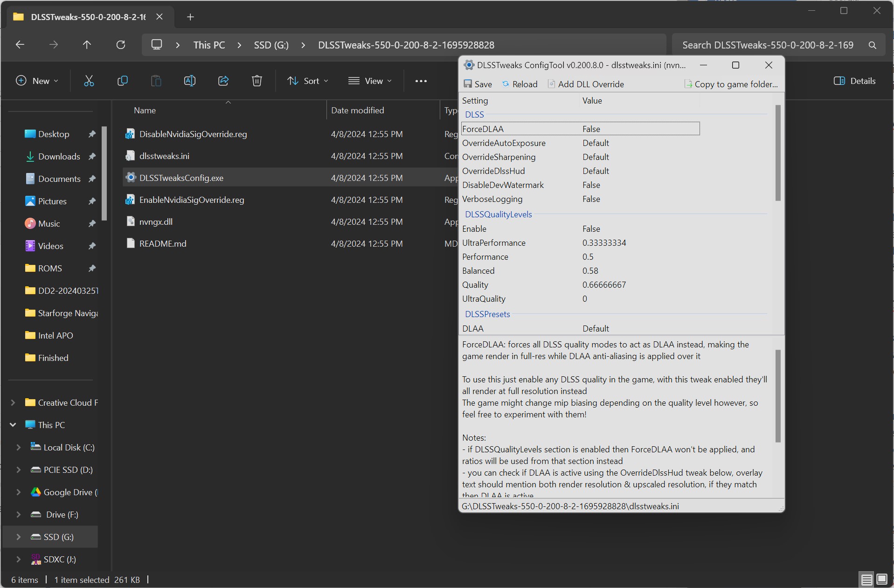The image size is (894, 588).
Task: Open the View dropdown menu
Action: 370,81
